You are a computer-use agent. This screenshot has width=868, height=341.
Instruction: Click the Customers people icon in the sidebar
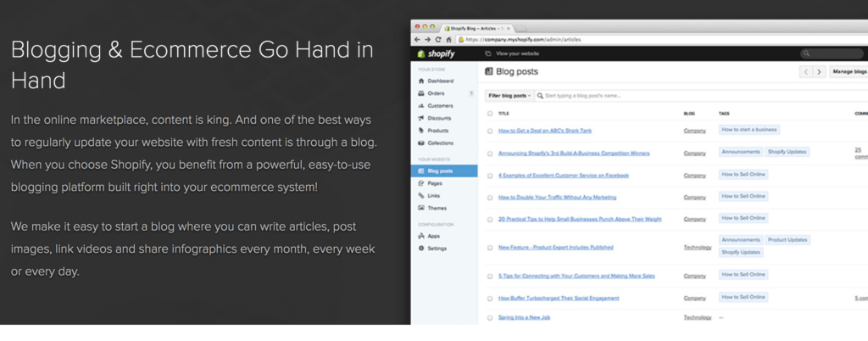tap(421, 106)
